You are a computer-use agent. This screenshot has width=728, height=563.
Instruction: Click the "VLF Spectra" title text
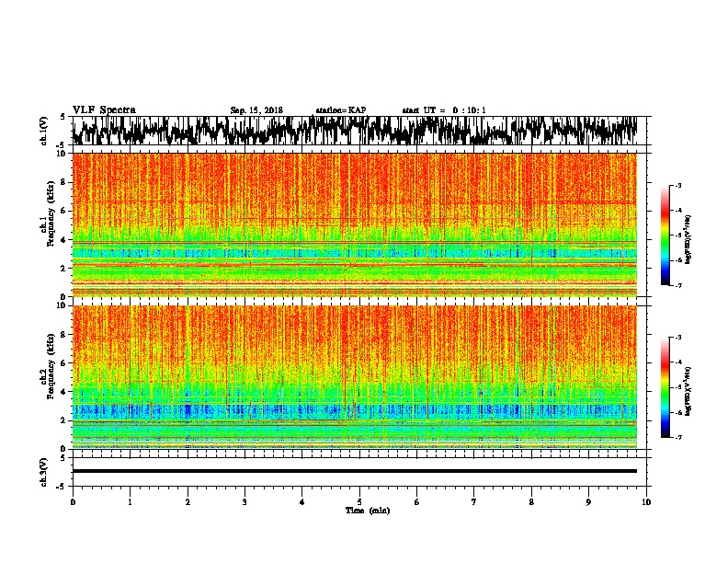[x=104, y=109]
